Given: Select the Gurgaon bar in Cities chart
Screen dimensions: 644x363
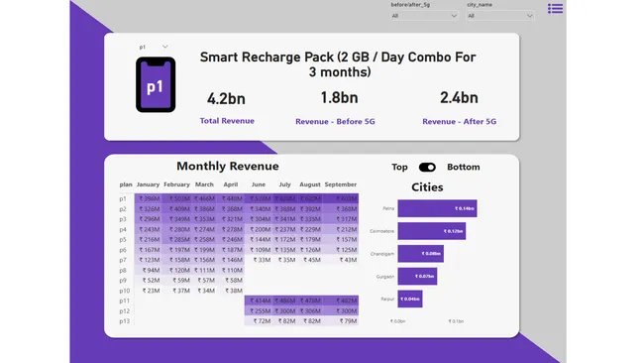Looking at the screenshot, I should (x=417, y=277).
